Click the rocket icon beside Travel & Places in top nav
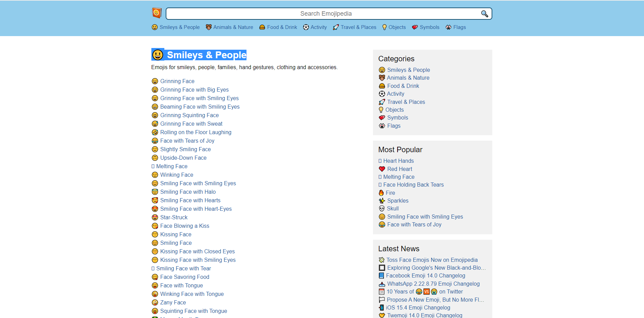Viewport: 644px width, 318px height. pos(336,27)
